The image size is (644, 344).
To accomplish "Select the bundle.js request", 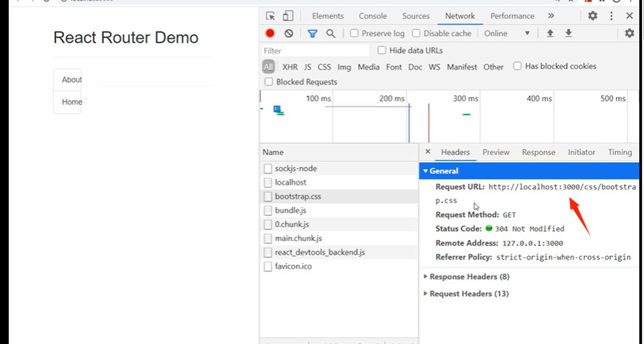I will coord(339,211).
